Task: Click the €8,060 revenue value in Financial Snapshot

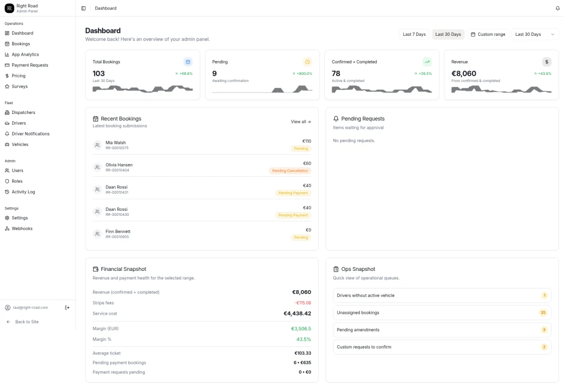Action: coord(301,292)
